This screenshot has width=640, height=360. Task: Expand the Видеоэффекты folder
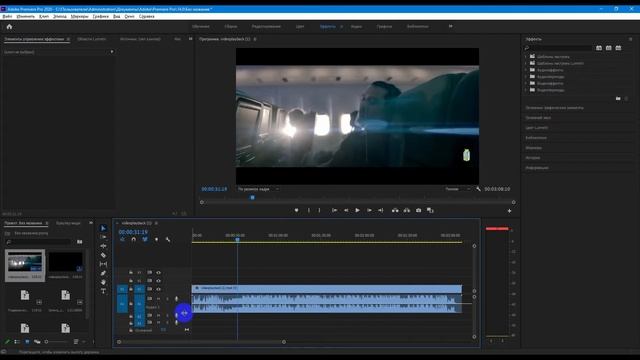click(526, 83)
